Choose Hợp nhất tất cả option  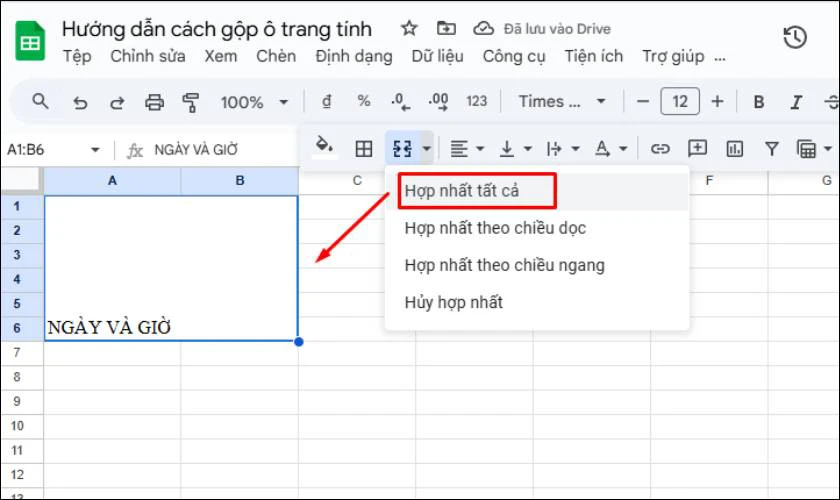(x=462, y=189)
